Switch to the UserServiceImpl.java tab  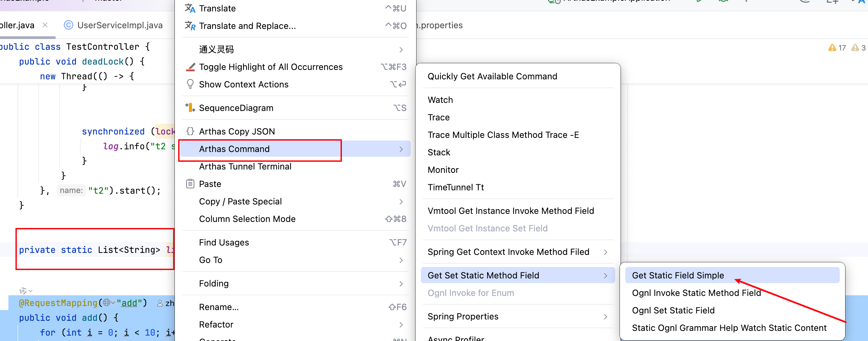[x=120, y=25]
